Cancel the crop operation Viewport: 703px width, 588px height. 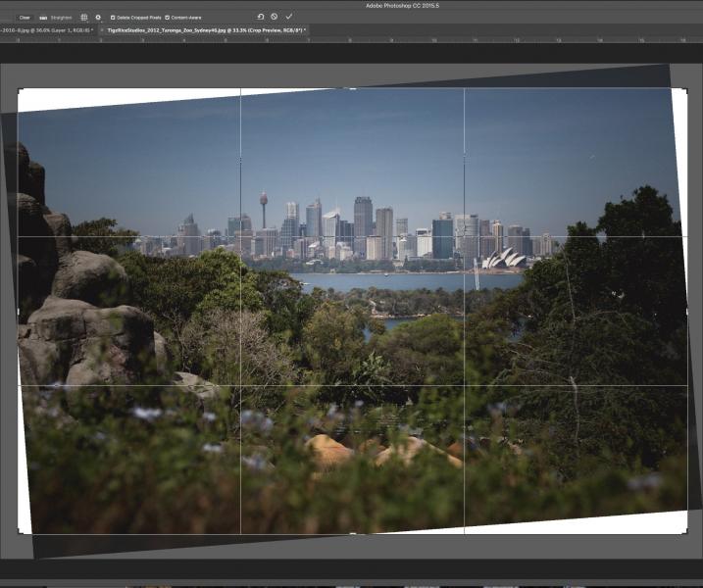275,17
